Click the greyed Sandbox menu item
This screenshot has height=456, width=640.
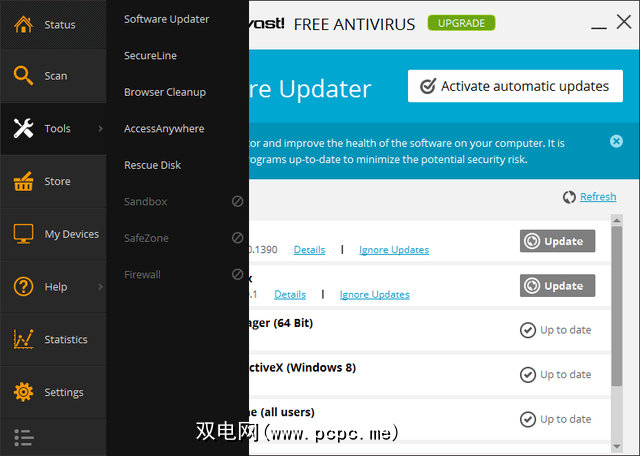click(x=146, y=201)
